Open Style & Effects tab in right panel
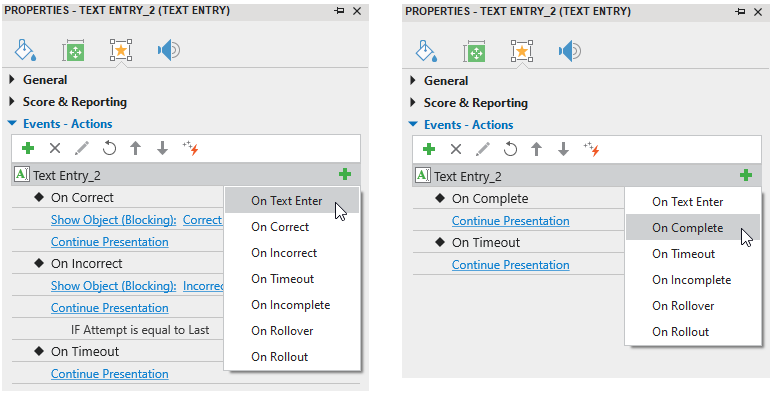The height and width of the screenshot is (394, 774). pos(426,51)
